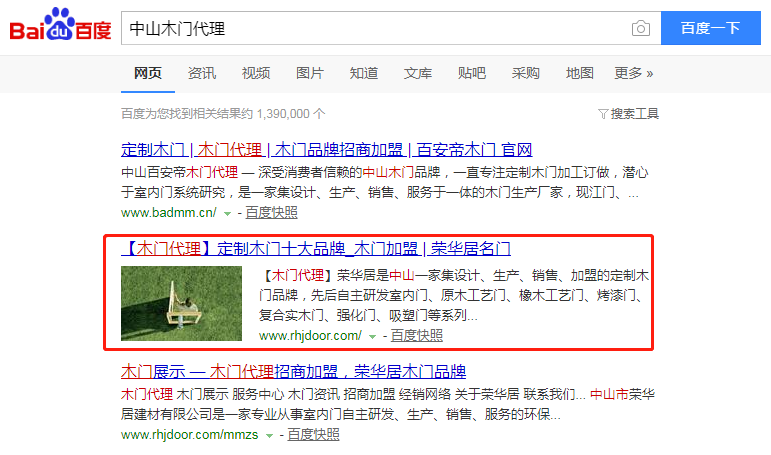Select the 网页 tab
This screenshot has width=771, height=455.
tap(148, 73)
